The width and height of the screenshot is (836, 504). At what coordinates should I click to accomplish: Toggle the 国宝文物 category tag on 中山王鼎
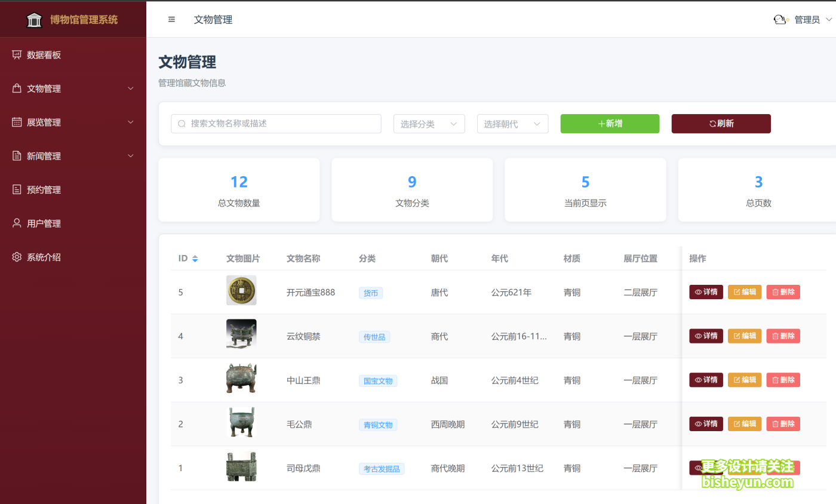(x=378, y=380)
